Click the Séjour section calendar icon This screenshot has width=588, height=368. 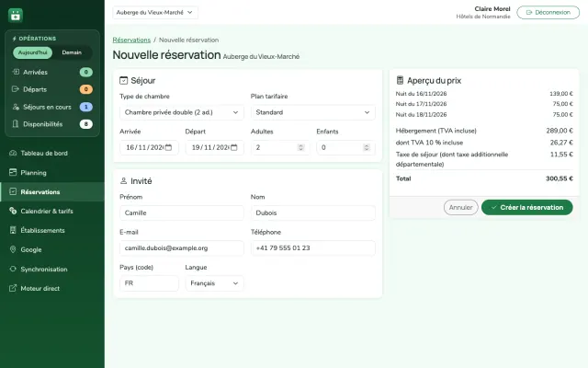[x=123, y=80]
